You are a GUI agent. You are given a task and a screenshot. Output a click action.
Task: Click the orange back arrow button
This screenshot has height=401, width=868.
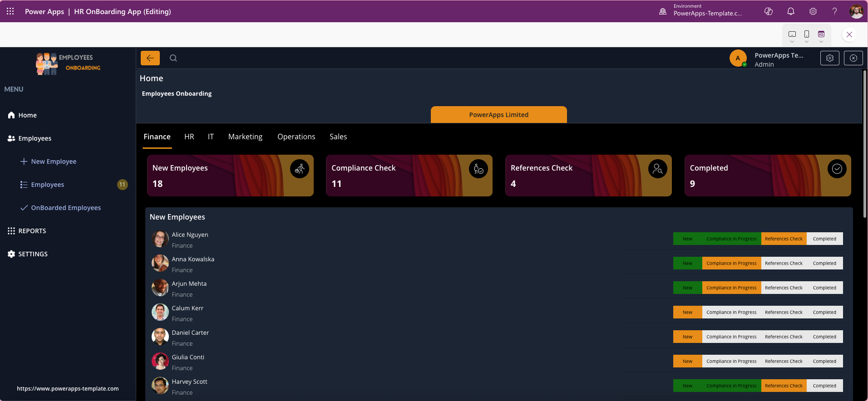pos(150,58)
